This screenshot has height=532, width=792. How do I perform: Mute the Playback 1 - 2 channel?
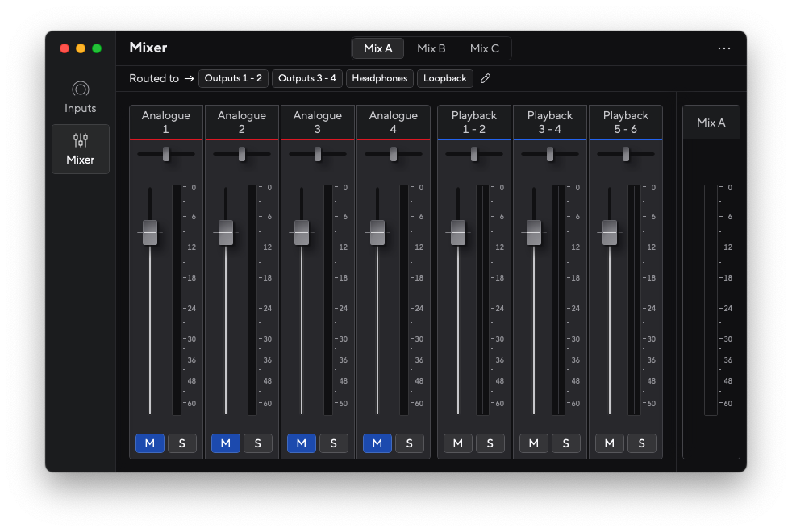point(457,443)
